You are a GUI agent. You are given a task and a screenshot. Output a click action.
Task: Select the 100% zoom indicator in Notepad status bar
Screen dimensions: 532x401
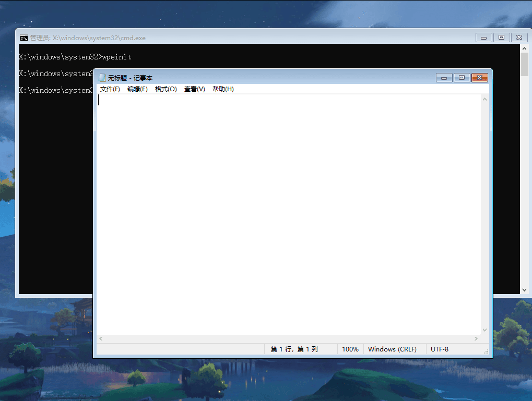coord(350,349)
